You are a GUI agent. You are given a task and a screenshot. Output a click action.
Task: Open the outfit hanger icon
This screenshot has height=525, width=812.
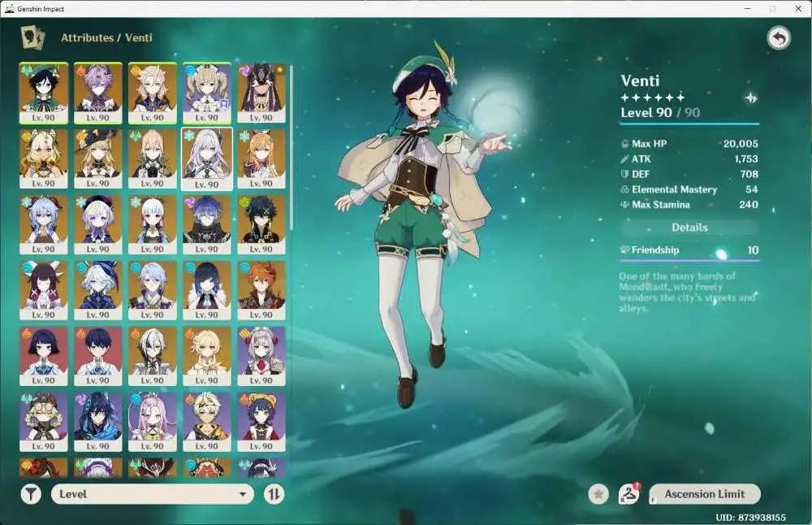(x=628, y=494)
